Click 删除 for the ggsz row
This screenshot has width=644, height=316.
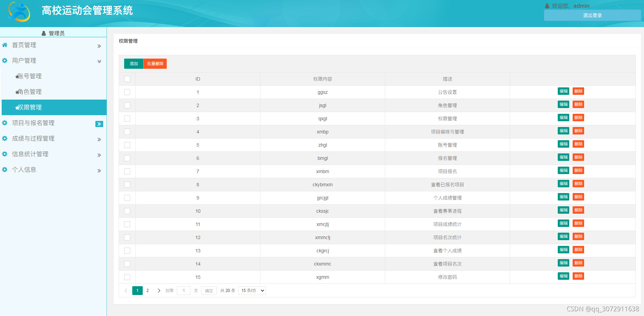click(578, 91)
